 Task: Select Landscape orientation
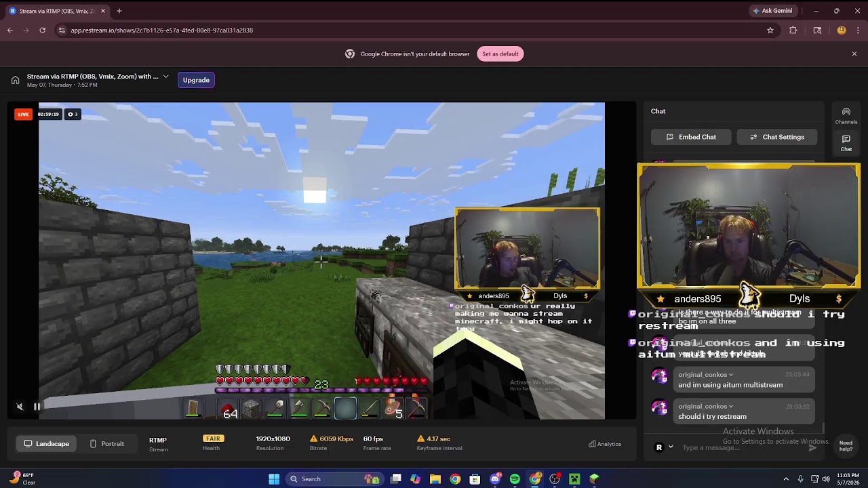click(46, 444)
